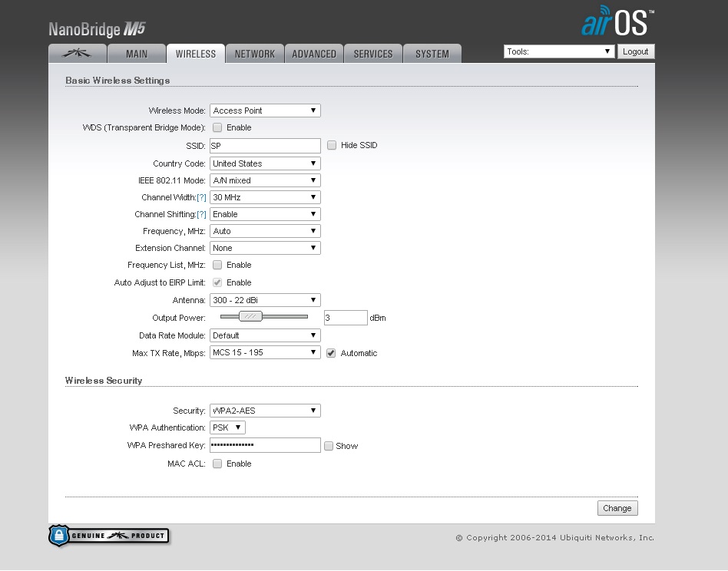728x571 pixels.
Task: Click the Output Power dBm field
Action: pyautogui.click(x=346, y=318)
